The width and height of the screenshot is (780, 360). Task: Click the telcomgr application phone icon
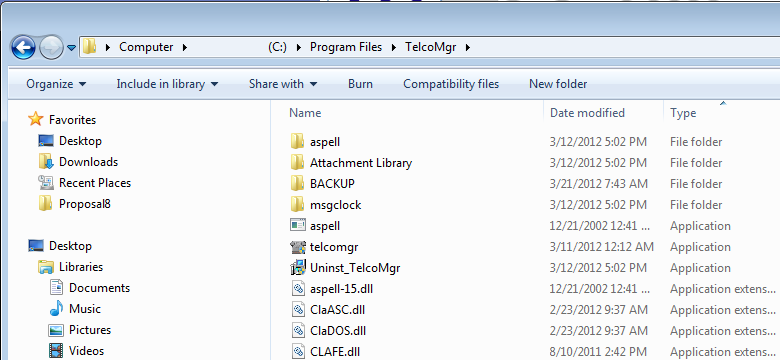[297, 246]
